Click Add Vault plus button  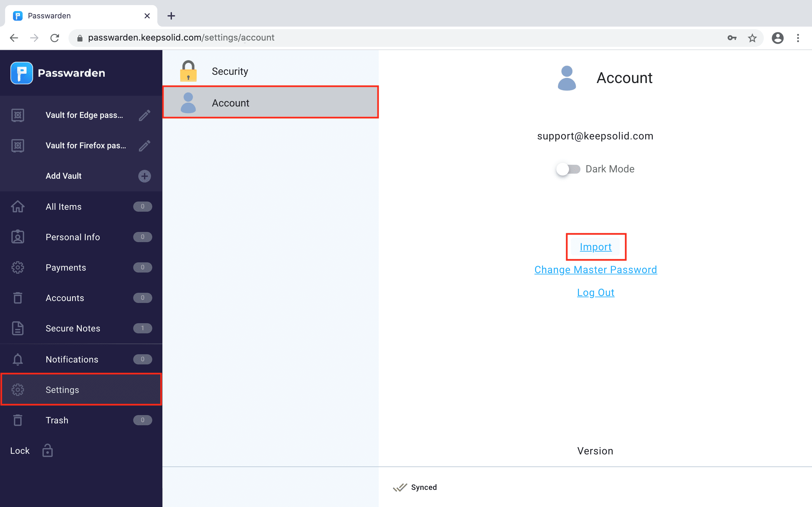pyautogui.click(x=144, y=175)
